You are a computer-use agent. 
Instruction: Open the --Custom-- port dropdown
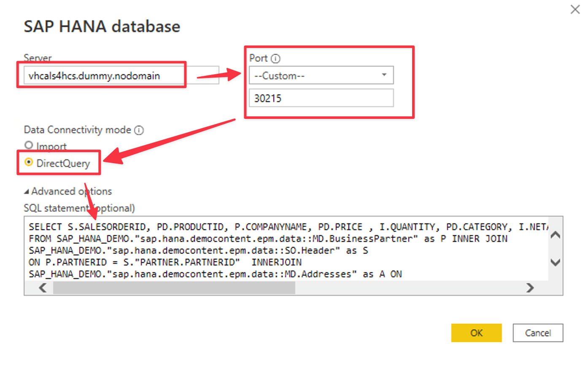click(x=321, y=75)
